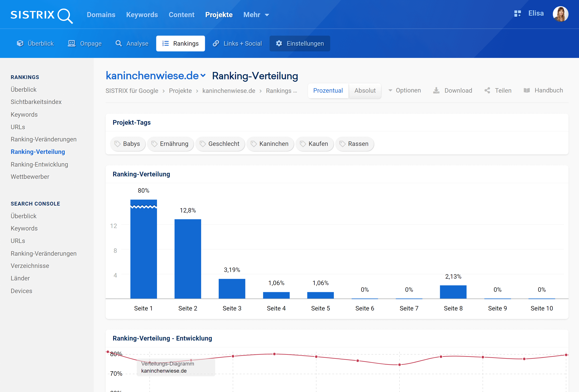The height and width of the screenshot is (392, 579).
Task: Click the Download arrow icon
Action: point(436,90)
